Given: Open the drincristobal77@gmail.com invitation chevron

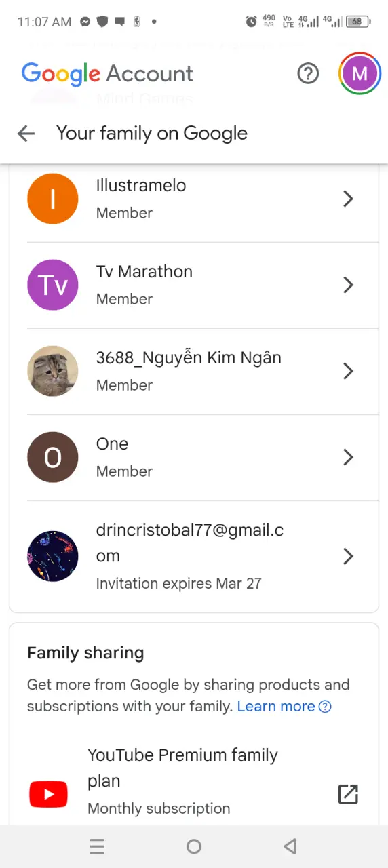Looking at the screenshot, I should (x=348, y=556).
